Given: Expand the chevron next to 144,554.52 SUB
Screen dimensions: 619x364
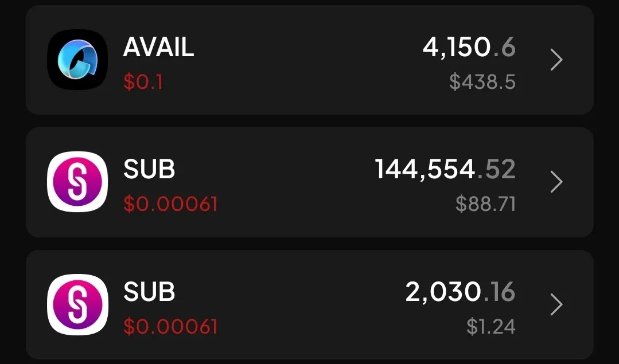Looking at the screenshot, I should 556,182.
